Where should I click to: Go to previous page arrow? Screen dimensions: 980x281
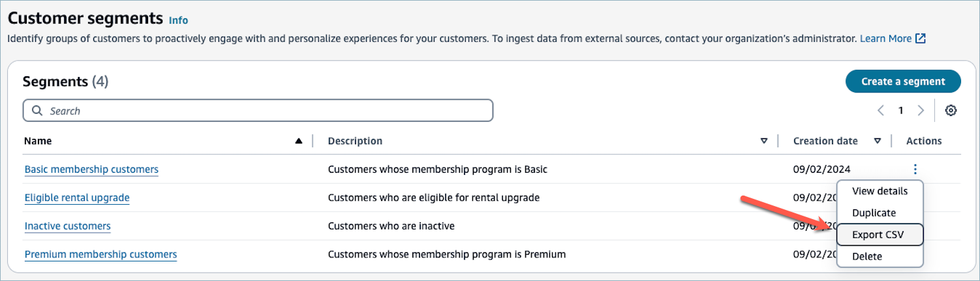point(881,111)
